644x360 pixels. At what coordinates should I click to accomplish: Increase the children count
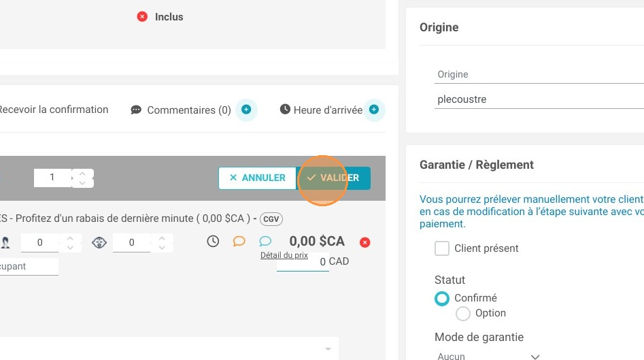click(x=162, y=238)
